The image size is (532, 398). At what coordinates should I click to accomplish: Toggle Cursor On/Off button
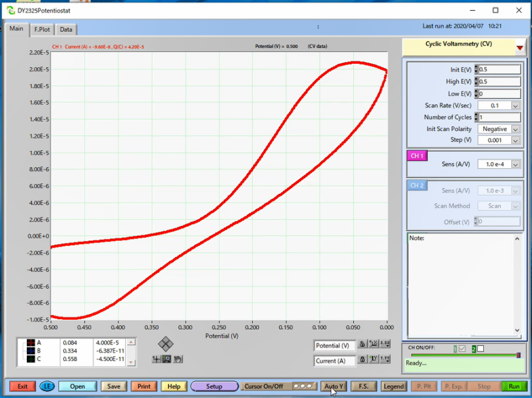pos(262,387)
